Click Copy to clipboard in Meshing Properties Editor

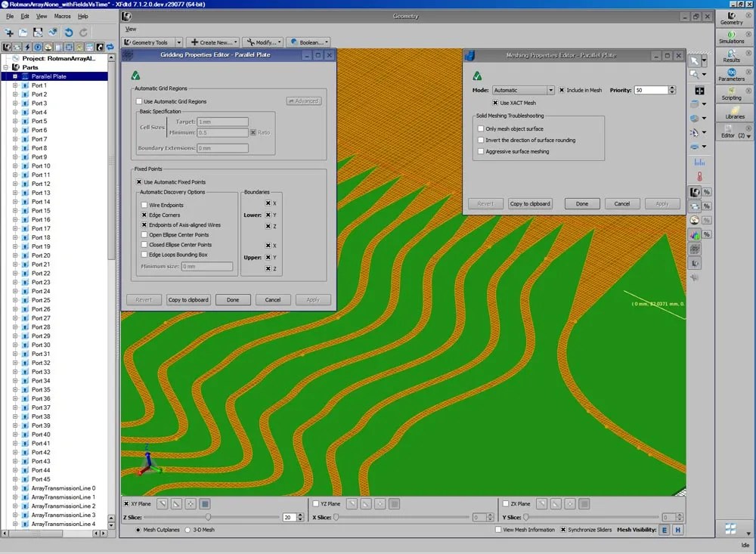pos(530,203)
